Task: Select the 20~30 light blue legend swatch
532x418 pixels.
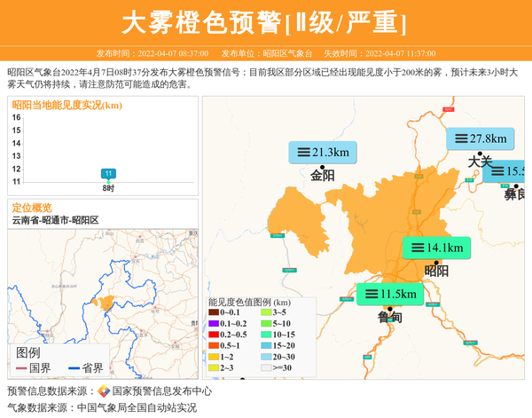Action: tap(266, 357)
